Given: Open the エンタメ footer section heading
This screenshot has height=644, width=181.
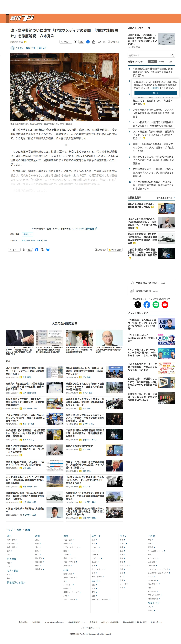Looking at the screenshot, I should [x=96, y=581].
